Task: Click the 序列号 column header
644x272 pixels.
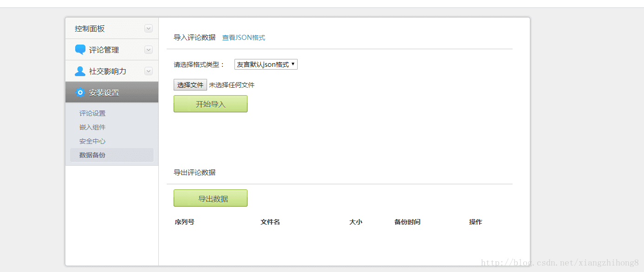Action: [184, 222]
